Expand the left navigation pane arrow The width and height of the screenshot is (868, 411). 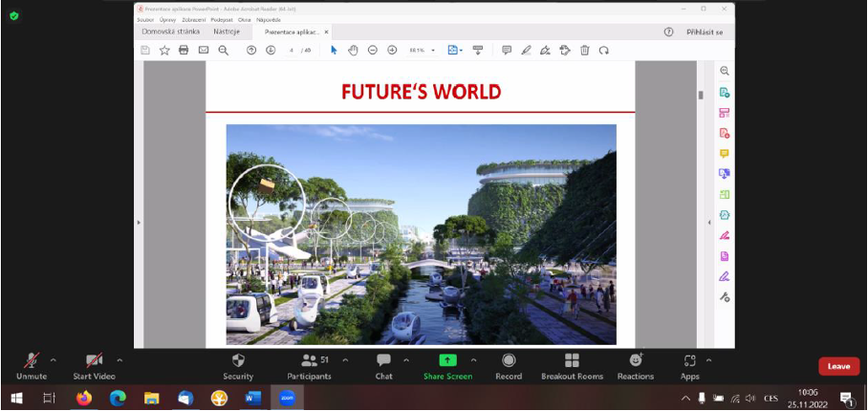[139, 223]
